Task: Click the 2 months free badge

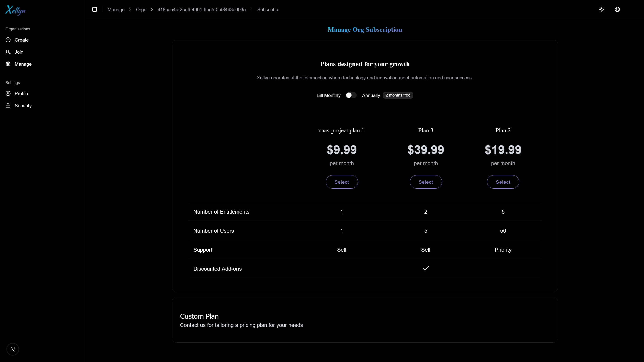Action: 398,95
